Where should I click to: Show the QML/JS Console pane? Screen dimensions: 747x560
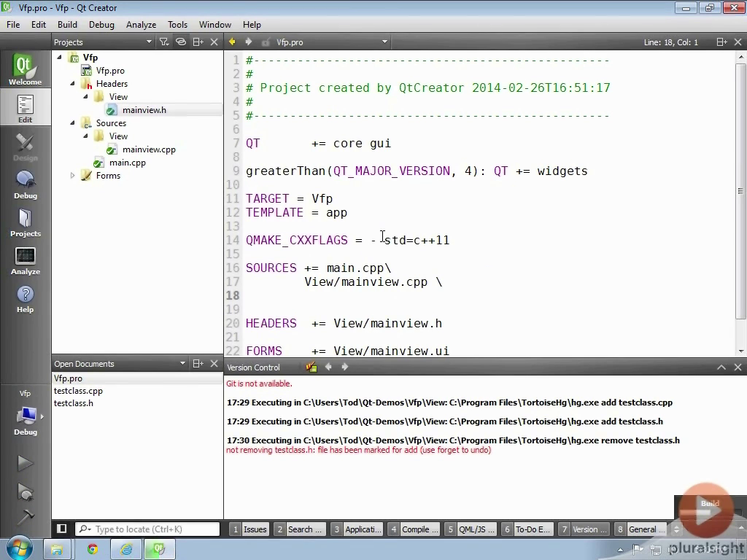pyautogui.click(x=471, y=529)
